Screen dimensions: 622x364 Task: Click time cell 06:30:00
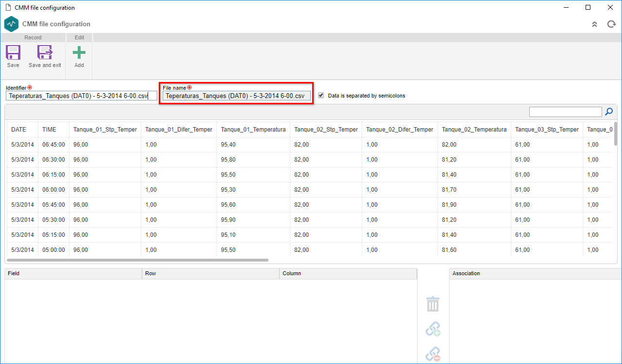tap(53, 160)
